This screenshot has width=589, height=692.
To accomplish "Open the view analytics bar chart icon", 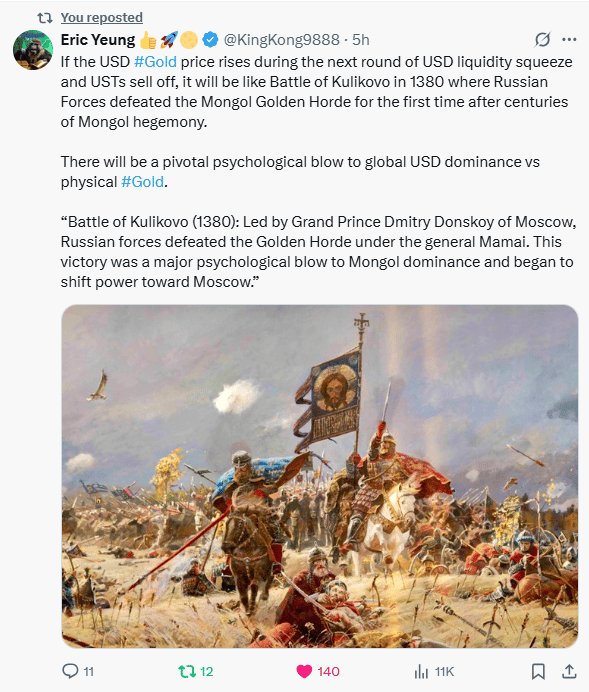I will [x=421, y=672].
